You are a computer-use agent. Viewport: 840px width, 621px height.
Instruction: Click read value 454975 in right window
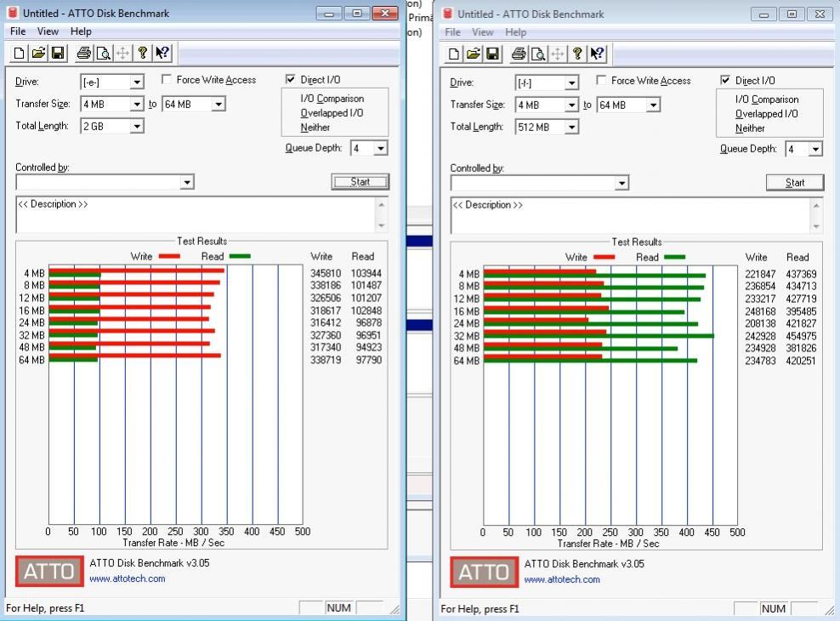tap(801, 336)
